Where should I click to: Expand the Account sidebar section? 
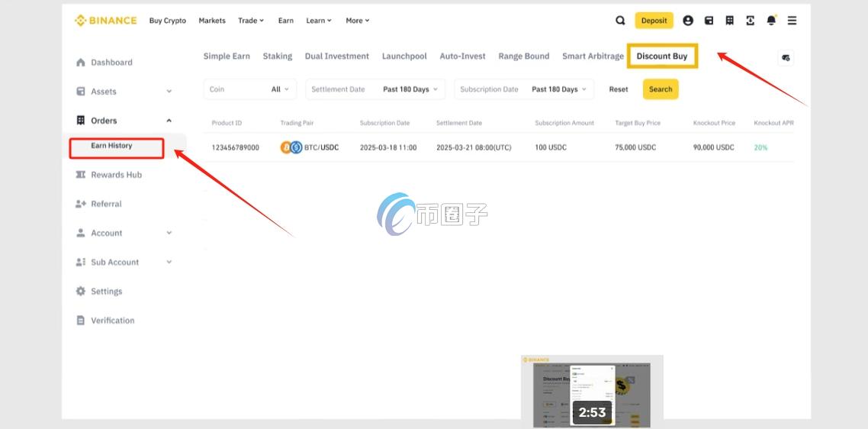click(x=169, y=233)
